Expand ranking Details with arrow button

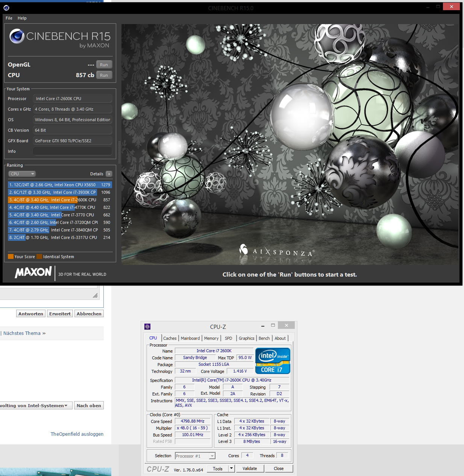[x=109, y=174]
